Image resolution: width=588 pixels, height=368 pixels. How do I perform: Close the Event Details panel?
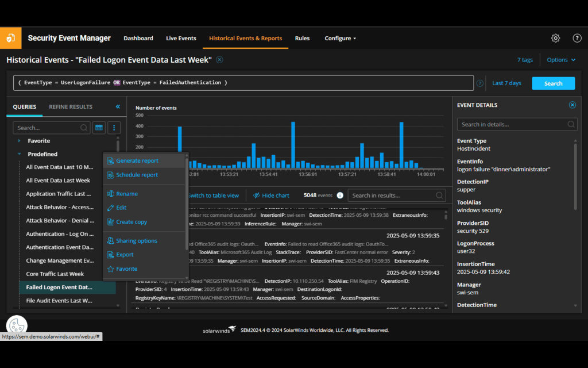click(x=572, y=105)
